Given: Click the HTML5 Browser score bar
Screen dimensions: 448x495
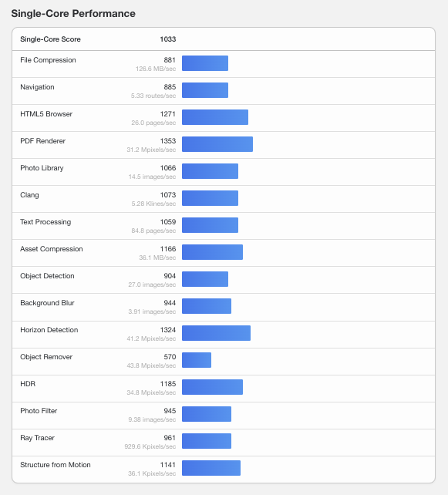Looking at the screenshot, I should 215,117.
